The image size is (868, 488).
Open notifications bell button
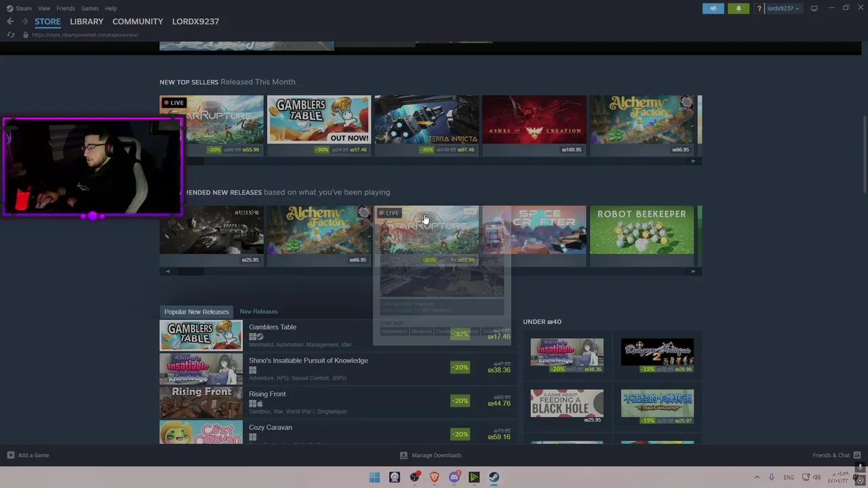[x=738, y=8]
